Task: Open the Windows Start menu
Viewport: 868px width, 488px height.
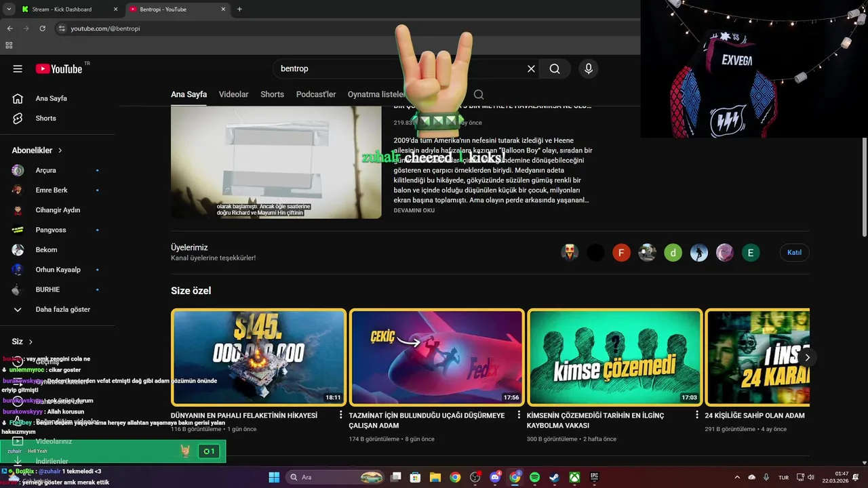Action: click(x=274, y=477)
